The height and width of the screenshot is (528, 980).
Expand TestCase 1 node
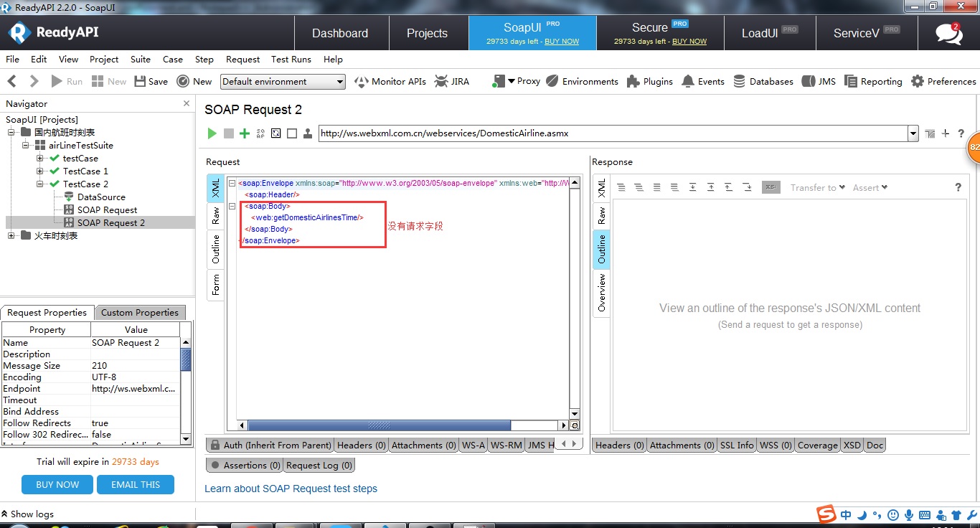(x=40, y=171)
